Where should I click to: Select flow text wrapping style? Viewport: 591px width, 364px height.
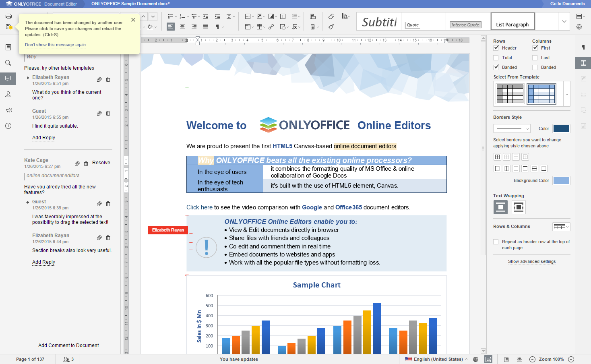coord(519,207)
